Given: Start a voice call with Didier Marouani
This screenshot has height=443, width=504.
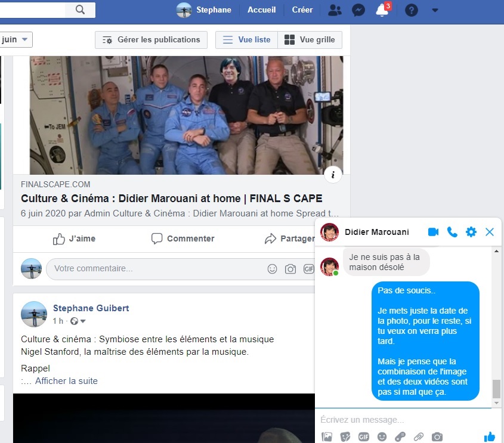Looking at the screenshot, I should (452, 232).
